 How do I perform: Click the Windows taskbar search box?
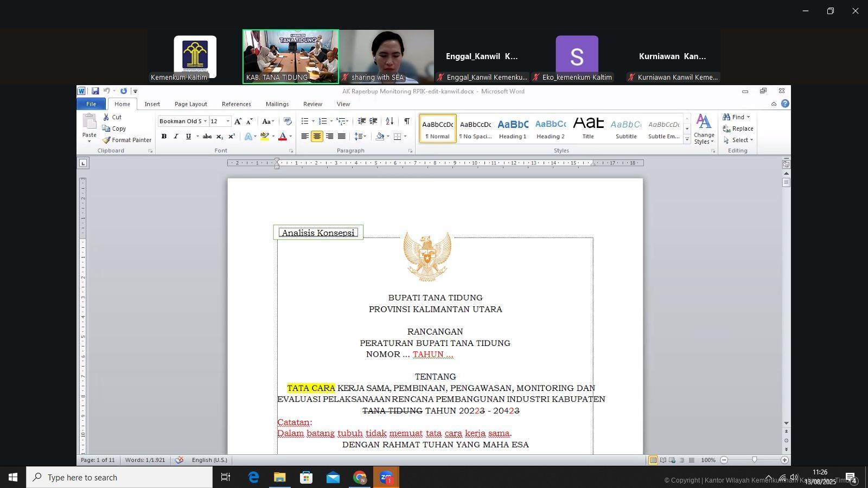click(x=119, y=478)
